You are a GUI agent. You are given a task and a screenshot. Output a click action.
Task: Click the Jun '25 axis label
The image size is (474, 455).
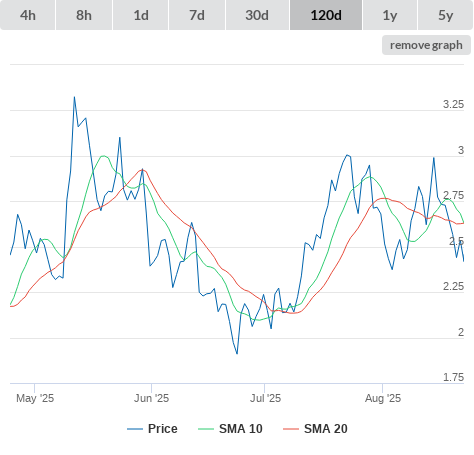point(152,398)
